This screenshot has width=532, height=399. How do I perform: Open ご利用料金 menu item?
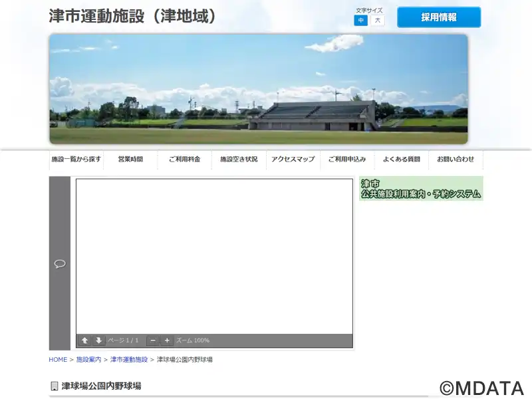click(185, 159)
